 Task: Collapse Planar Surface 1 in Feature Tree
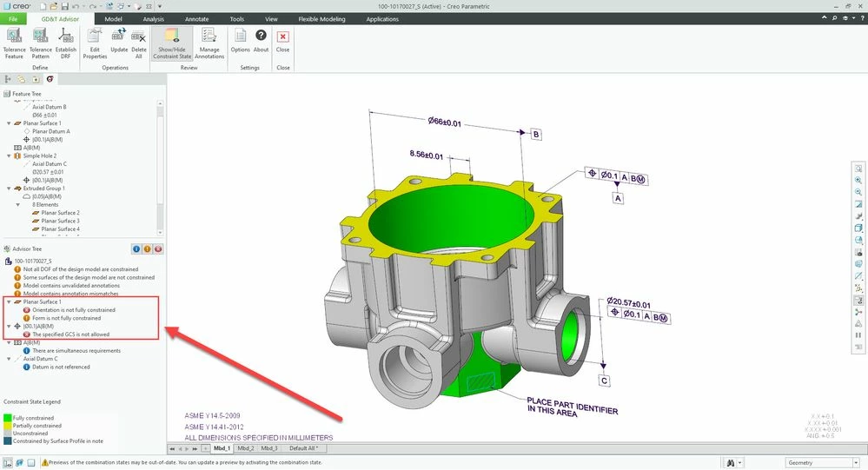(9, 122)
